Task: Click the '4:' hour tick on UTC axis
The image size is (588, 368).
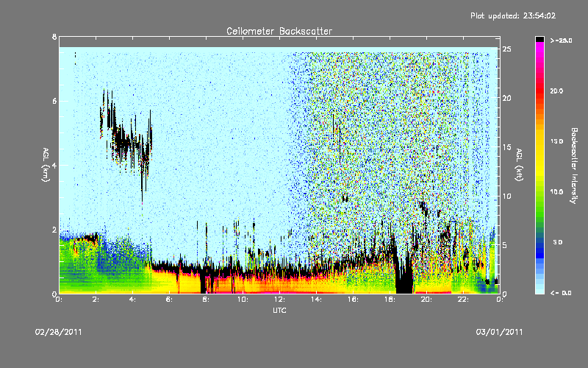Action: [x=132, y=300]
